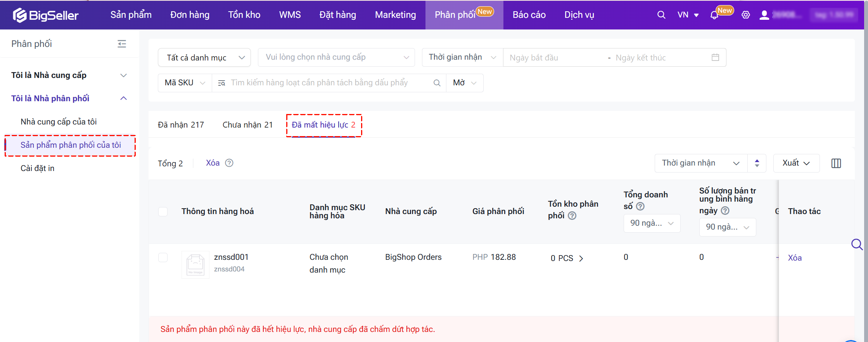Switch to the Chưa nhận tab

[247, 125]
